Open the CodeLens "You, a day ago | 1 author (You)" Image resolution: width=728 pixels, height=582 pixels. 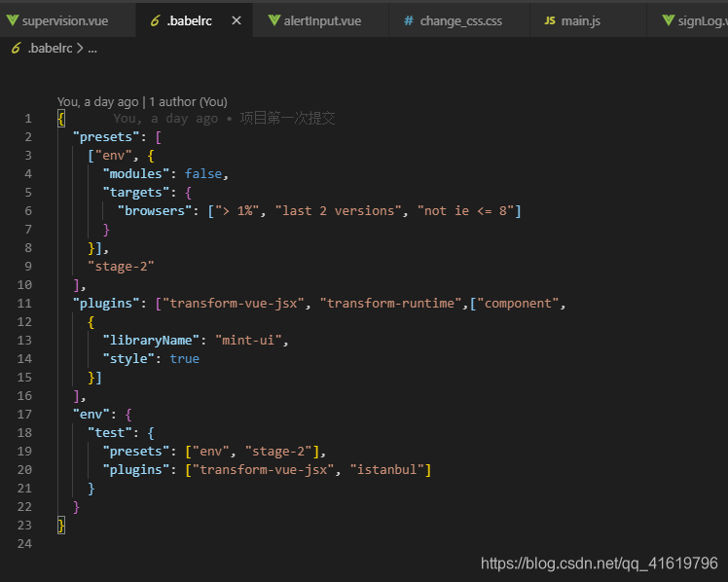click(142, 101)
